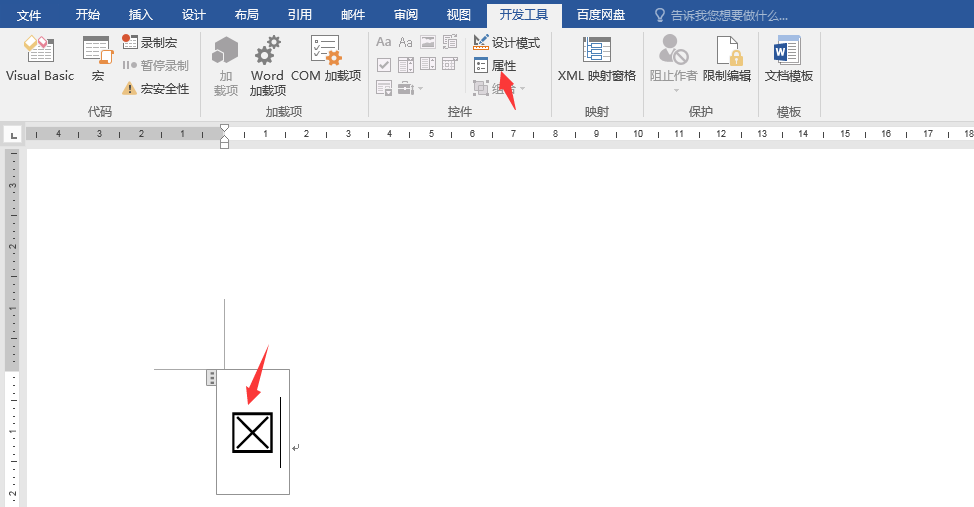Toggle 设计模式 design mode
This screenshot has height=507, width=974.
click(506, 42)
